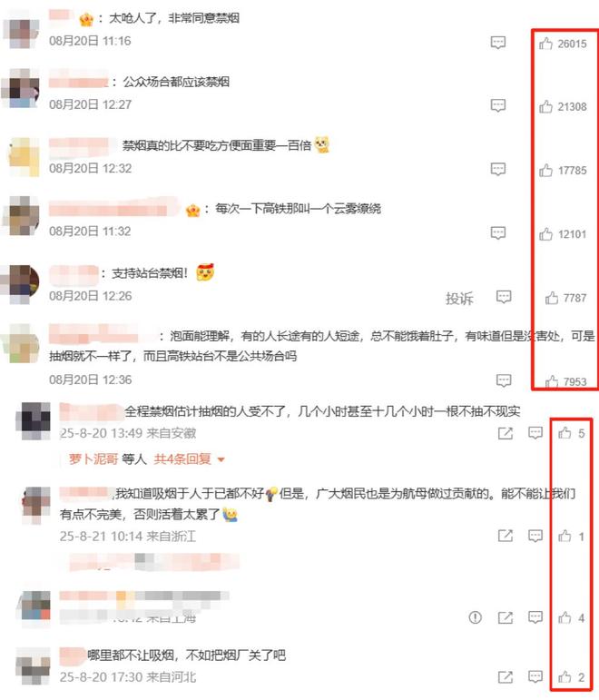Like the 支持站台禁烟 comment with 7787 likes
Viewport: 599px width, 700px height.
(552, 298)
